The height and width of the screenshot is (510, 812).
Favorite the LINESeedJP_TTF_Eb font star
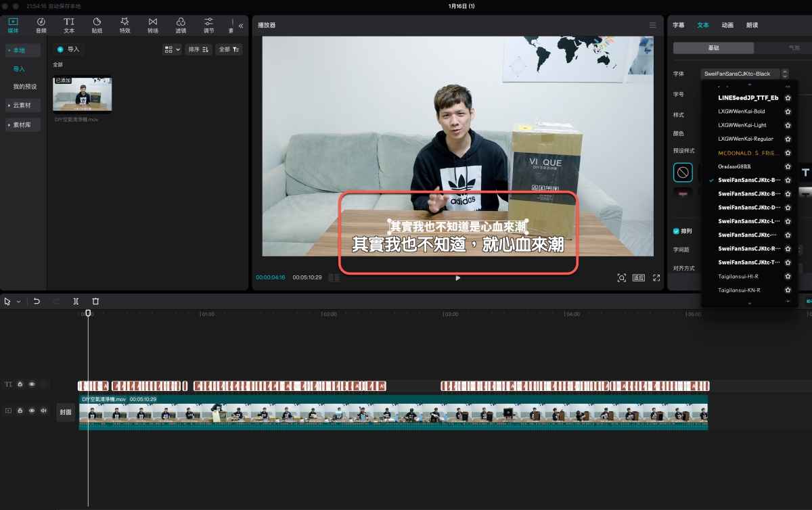point(788,98)
